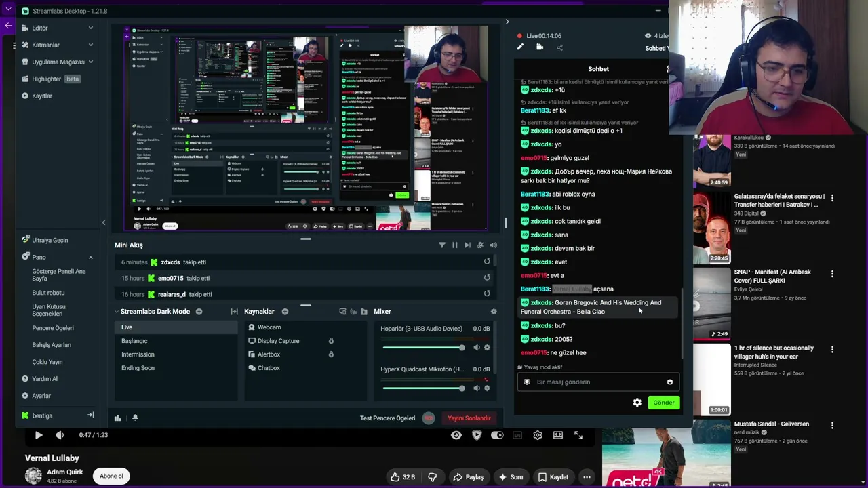This screenshot has height=488, width=868.
Task: Add a new scene with the plus icon
Action: (x=199, y=312)
